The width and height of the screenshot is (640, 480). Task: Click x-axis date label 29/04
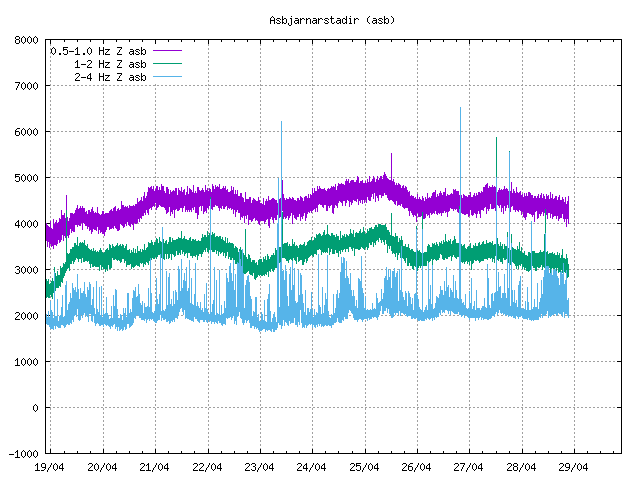tap(573, 467)
